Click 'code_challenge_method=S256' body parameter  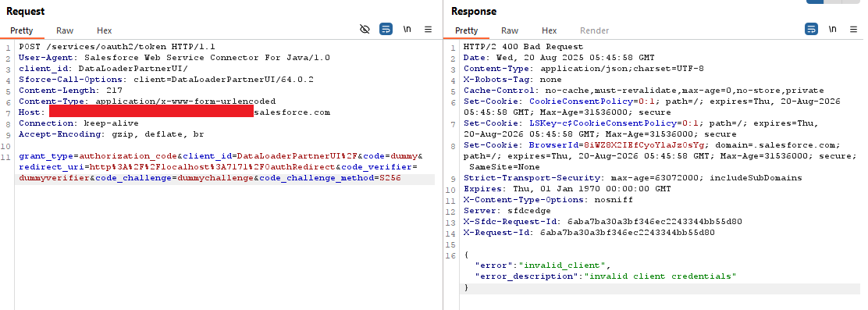coord(330,178)
